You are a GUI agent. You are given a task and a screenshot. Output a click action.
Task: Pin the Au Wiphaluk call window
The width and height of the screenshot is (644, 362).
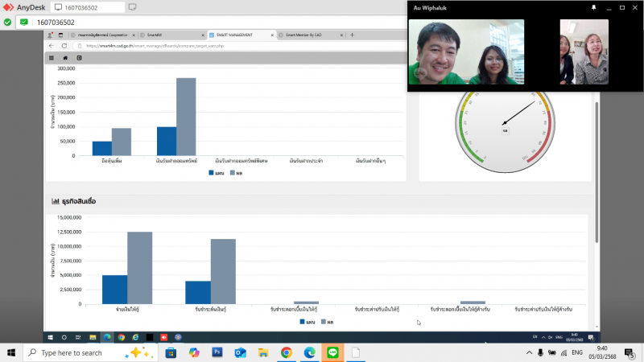(593, 7)
